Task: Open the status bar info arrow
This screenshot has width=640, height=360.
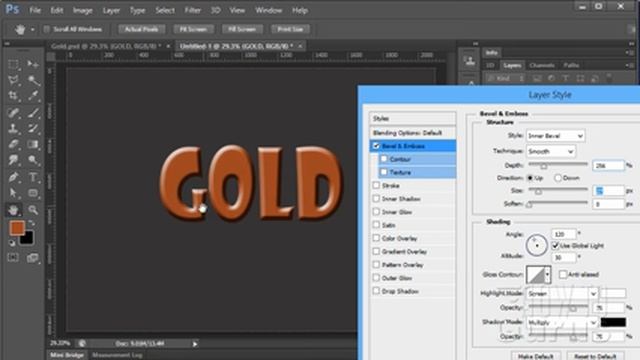Action: (195, 344)
